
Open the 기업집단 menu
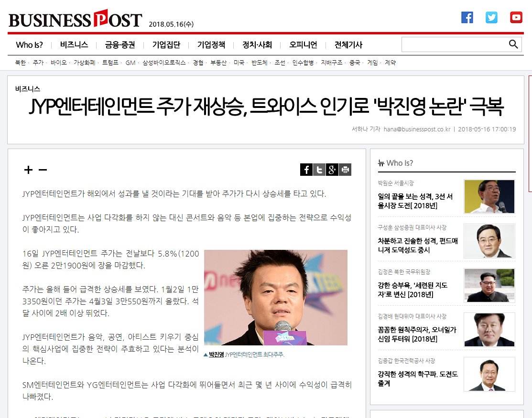tap(166, 45)
